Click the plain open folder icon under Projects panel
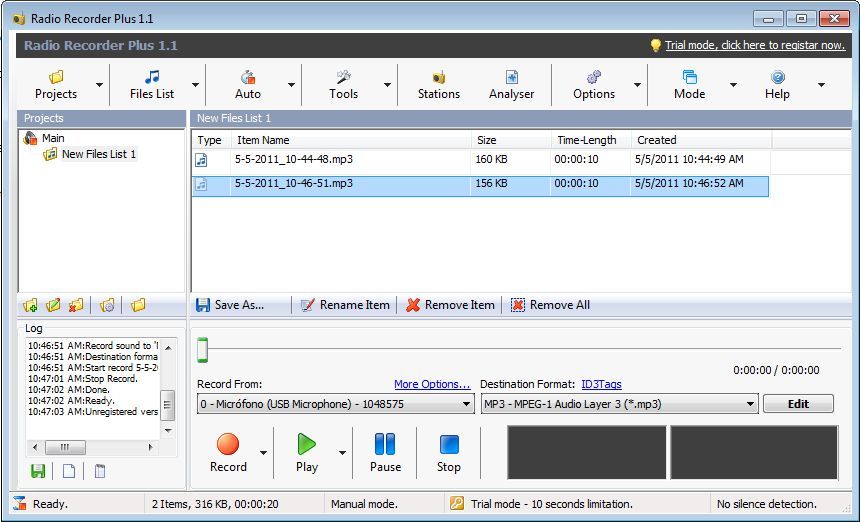 coord(138,305)
